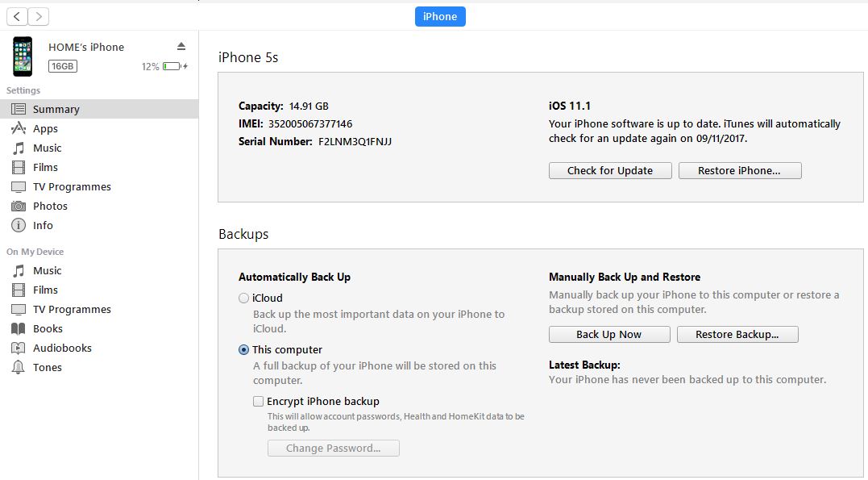This screenshot has height=480, width=868.
Task: Open Audiobooks on My Device
Action: tap(62, 348)
